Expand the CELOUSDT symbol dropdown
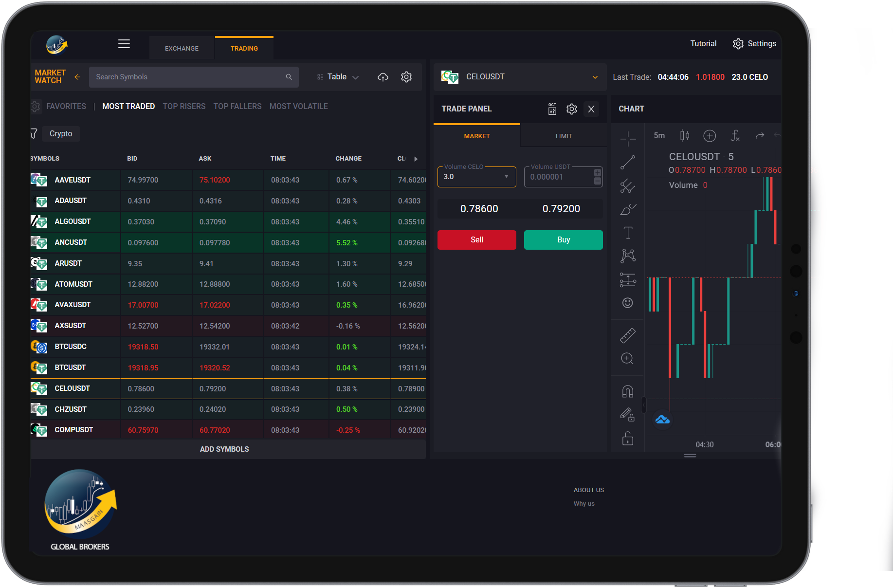The image size is (893, 588). 595,77
